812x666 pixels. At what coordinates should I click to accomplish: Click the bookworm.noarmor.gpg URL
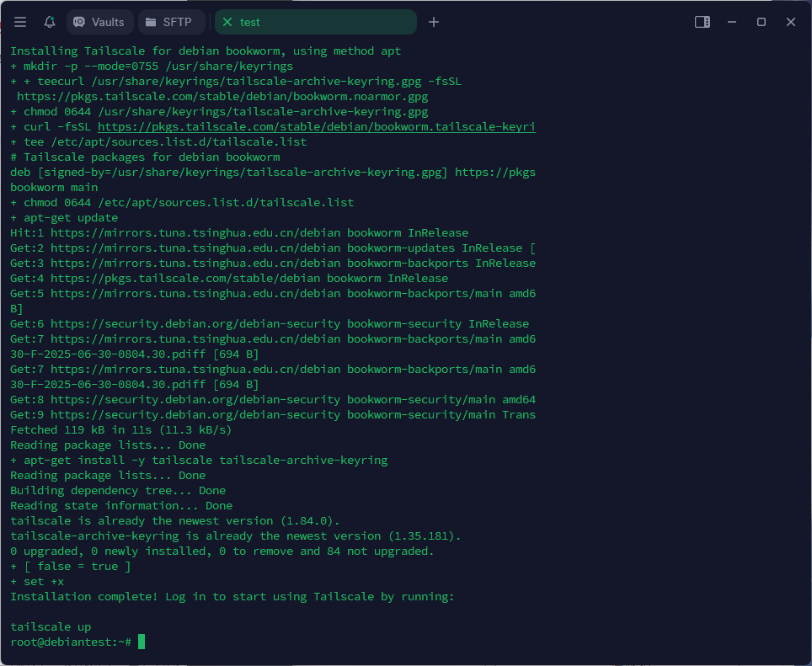222,97
